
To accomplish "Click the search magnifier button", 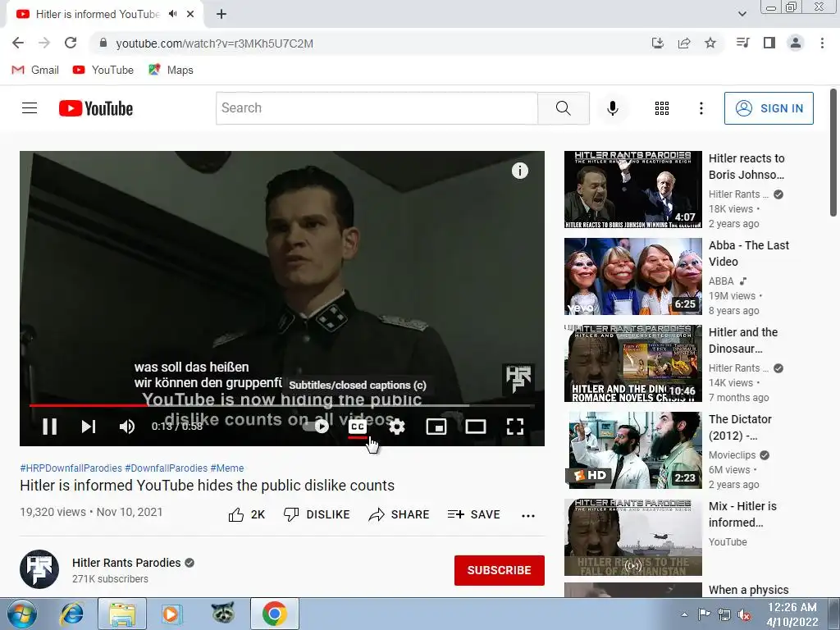I will [x=563, y=108].
